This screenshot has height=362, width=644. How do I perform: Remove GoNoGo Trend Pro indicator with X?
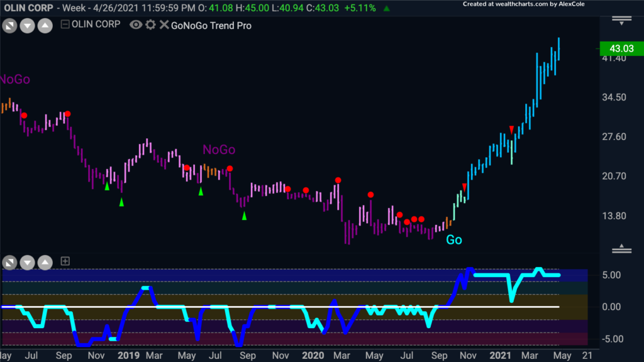pos(164,25)
